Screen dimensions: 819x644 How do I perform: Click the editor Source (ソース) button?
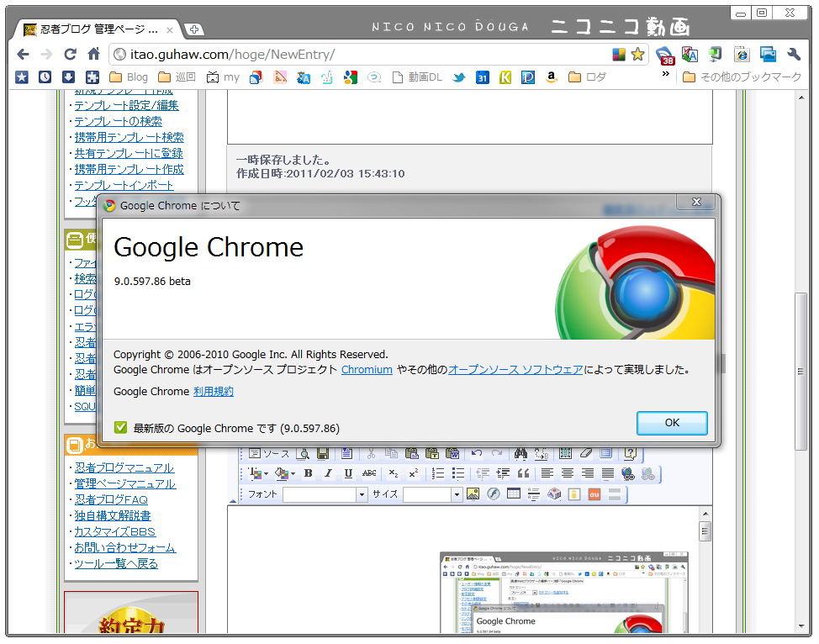tap(269, 453)
